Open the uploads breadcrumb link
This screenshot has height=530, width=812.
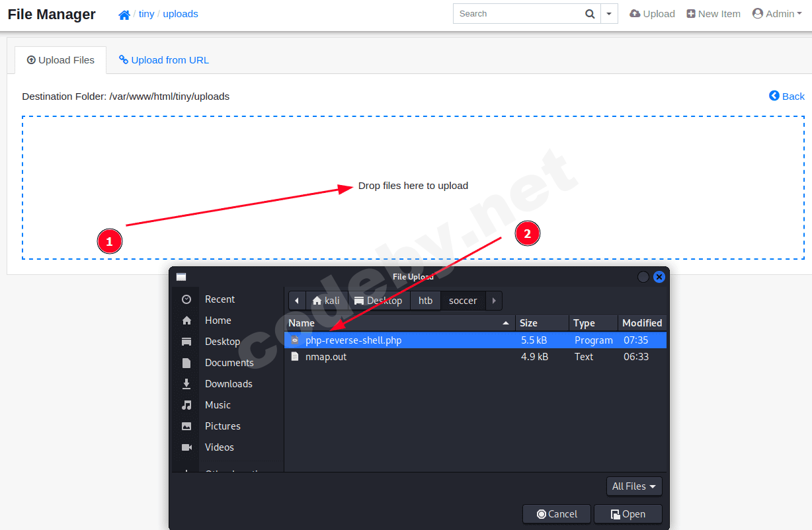pyautogui.click(x=181, y=14)
